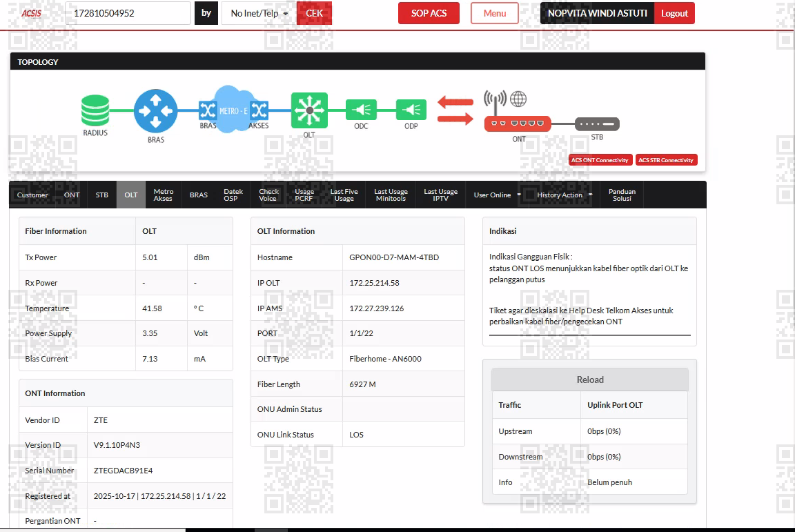
Task: Click the Menu button
Action: (x=494, y=13)
